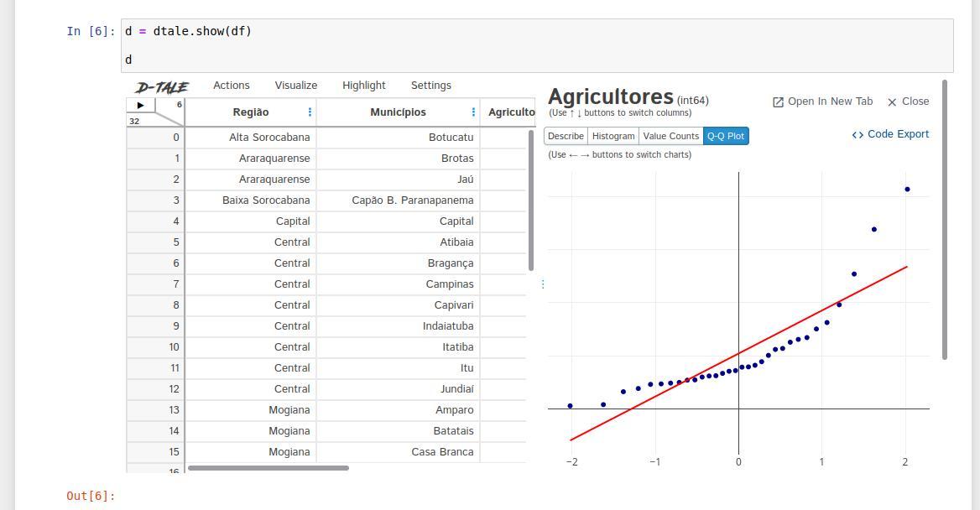Open the D-Tale main menu arrow

(x=141, y=105)
